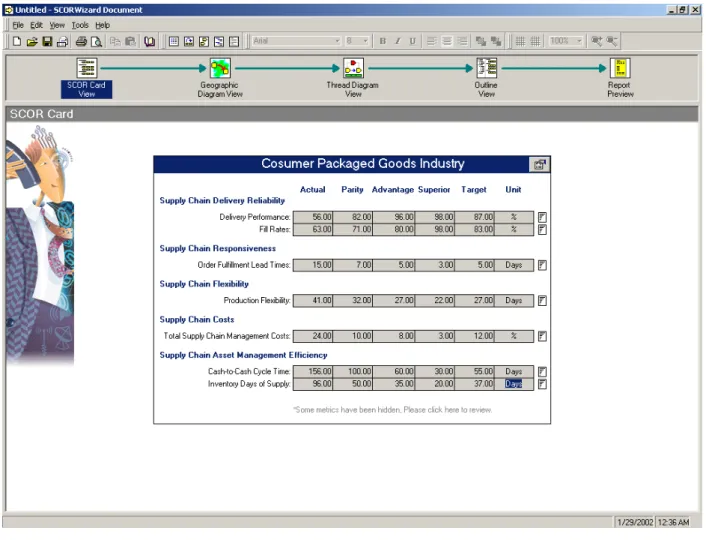Image resolution: width=706 pixels, height=540 pixels.
Task: Open the View menu
Action: (57, 25)
